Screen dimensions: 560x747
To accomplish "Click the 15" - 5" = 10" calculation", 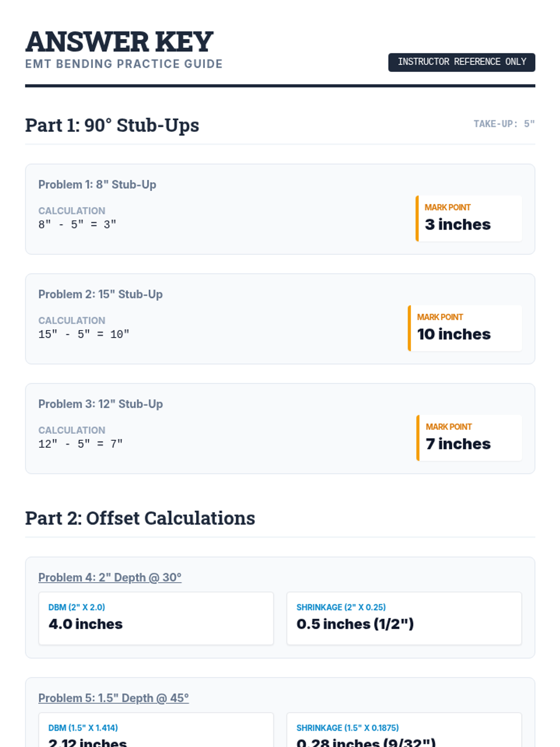I will coord(84,334).
